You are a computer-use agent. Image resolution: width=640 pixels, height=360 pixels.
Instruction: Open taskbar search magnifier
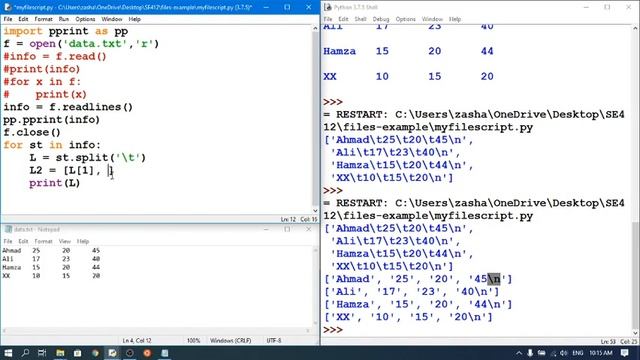25,353
